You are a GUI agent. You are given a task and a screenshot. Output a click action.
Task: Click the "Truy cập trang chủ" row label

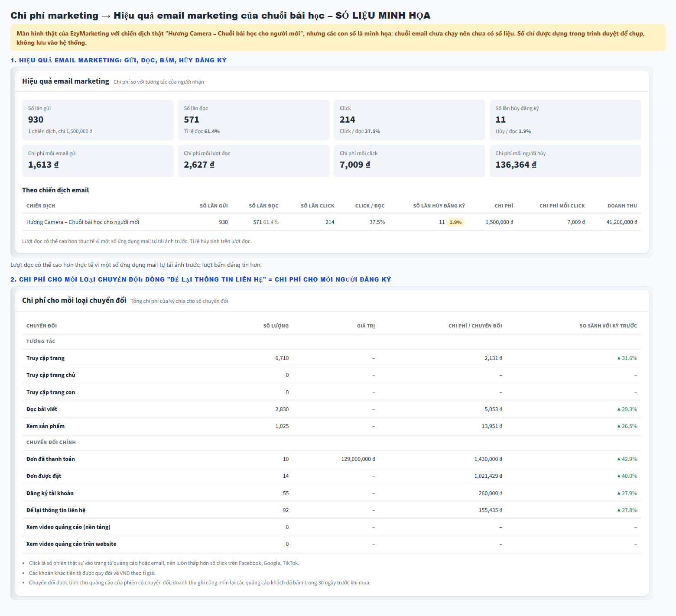click(51, 375)
